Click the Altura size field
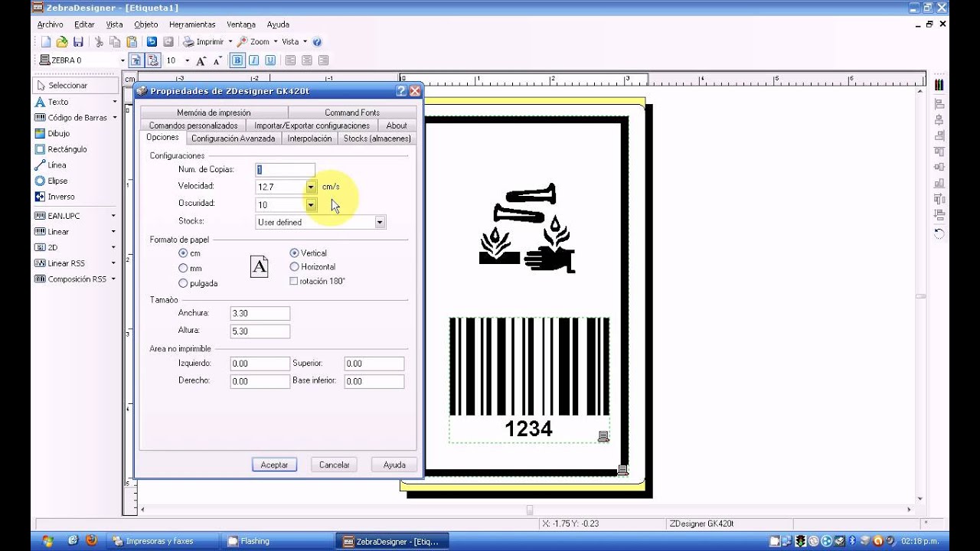The width and height of the screenshot is (980, 551). pos(260,331)
